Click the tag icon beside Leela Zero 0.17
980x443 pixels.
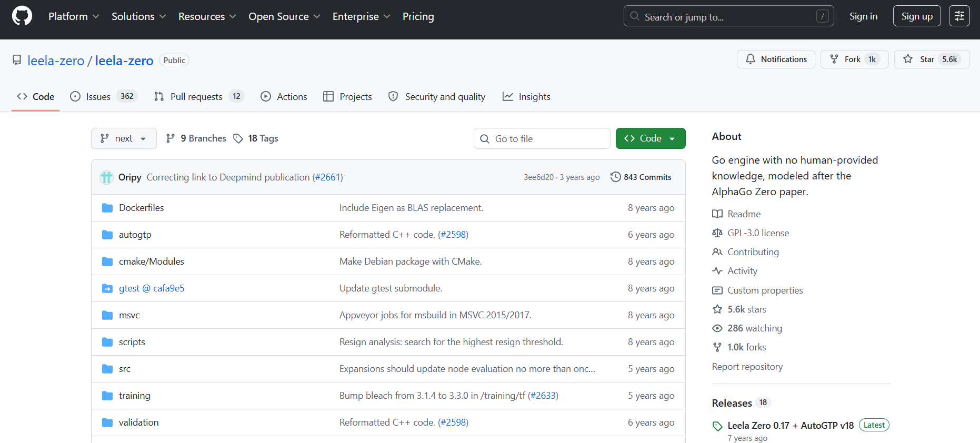pos(717,426)
